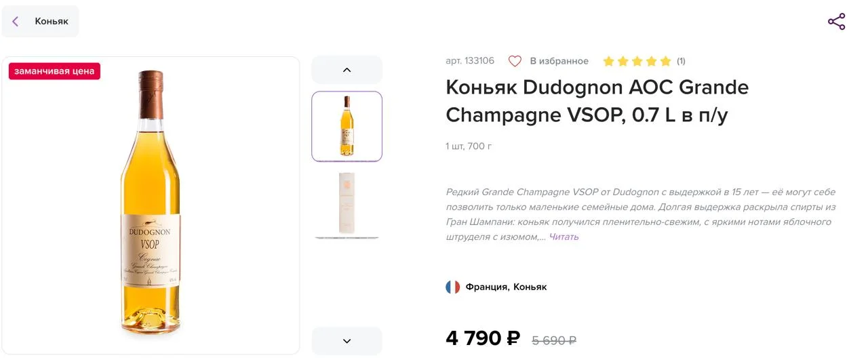Select the gift box thumbnail image

(347, 203)
